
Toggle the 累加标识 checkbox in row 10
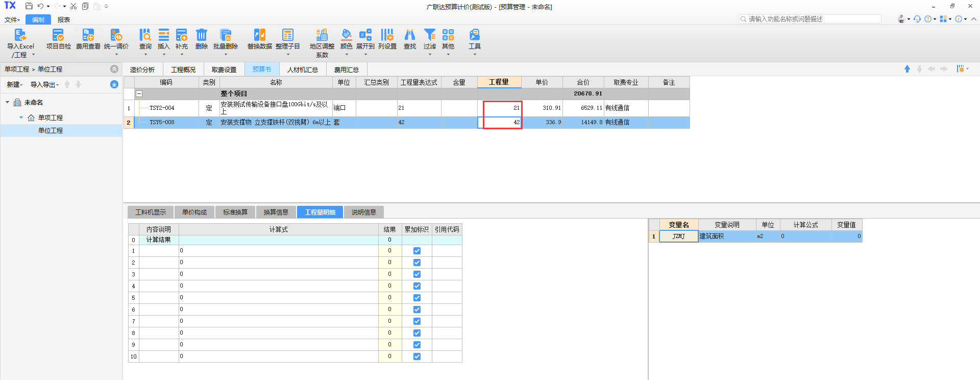417,357
